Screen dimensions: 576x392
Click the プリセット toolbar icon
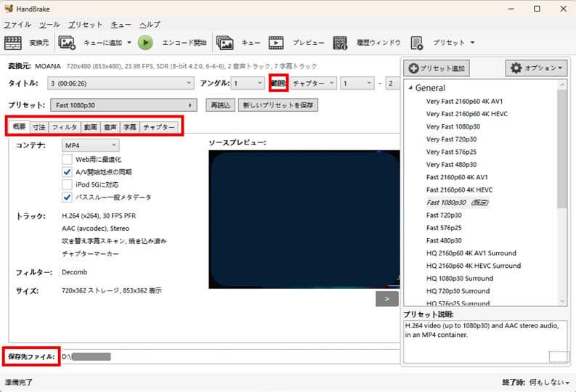pos(417,43)
